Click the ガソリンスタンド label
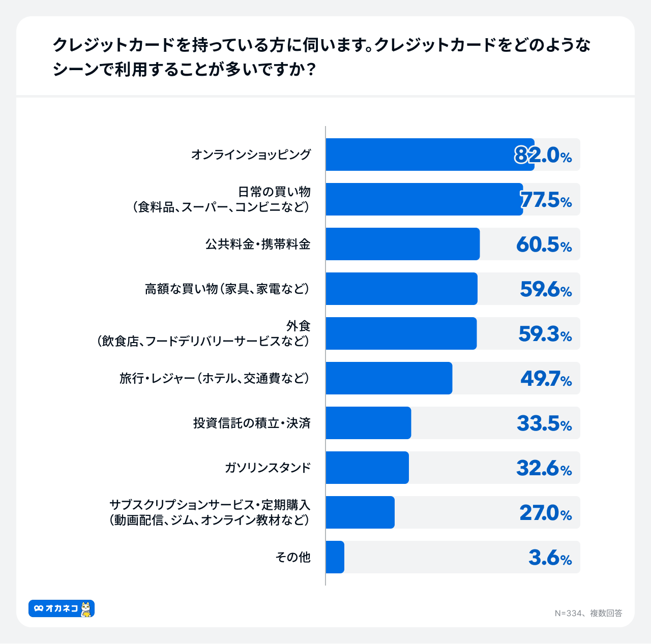Screen dimensions: 651x644 [268, 468]
